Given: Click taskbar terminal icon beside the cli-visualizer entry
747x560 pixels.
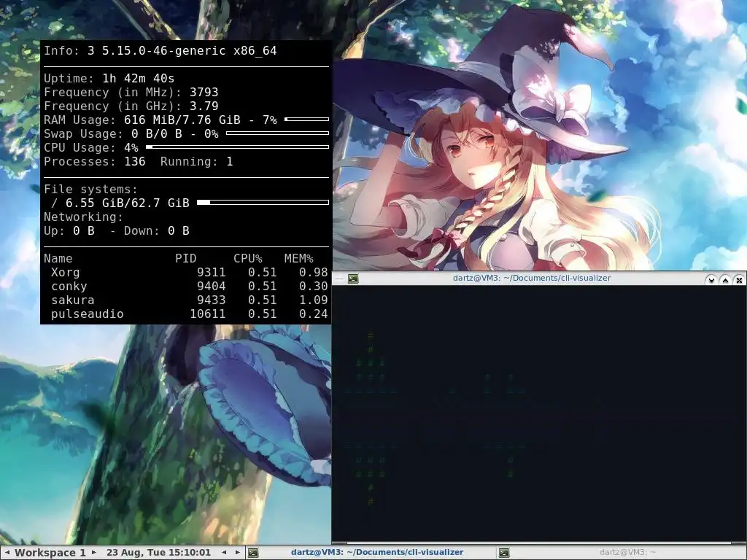Looking at the screenshot, I should click(x=253, y=553).
